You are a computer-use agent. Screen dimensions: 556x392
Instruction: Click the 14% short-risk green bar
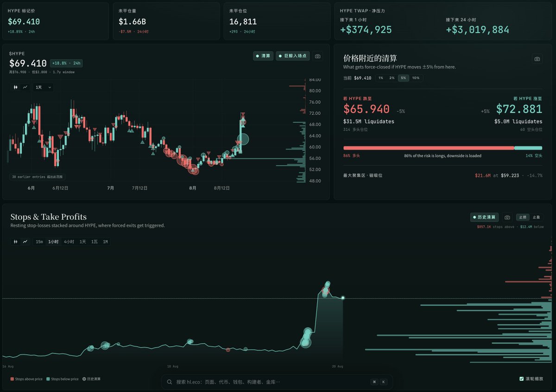point(528,148)
